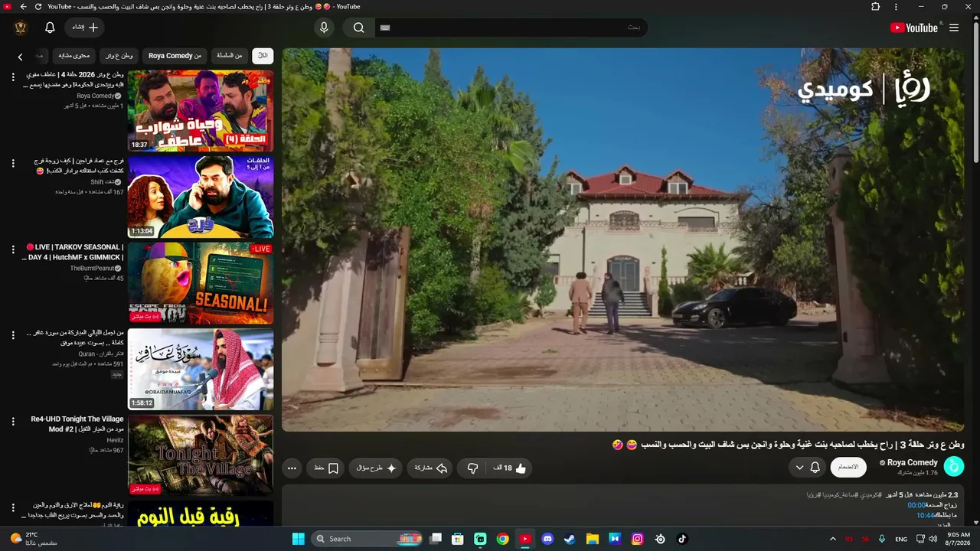Image resolution: width=980 pixels, height=551 pixels.
Task: Open the system volume control
Action: (932, 539)
